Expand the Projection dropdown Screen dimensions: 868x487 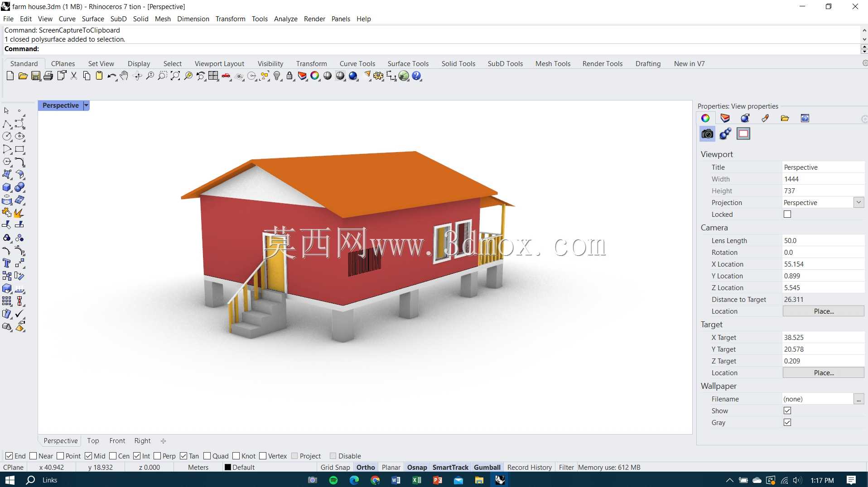(x=858, y=202)
